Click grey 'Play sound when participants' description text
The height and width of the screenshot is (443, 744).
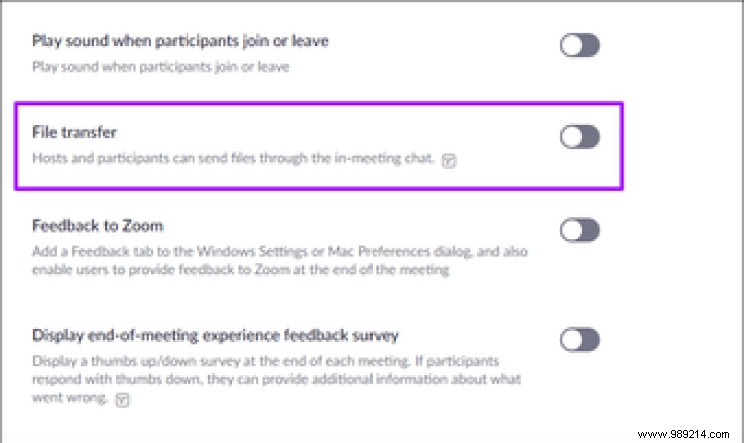(160, 67)
